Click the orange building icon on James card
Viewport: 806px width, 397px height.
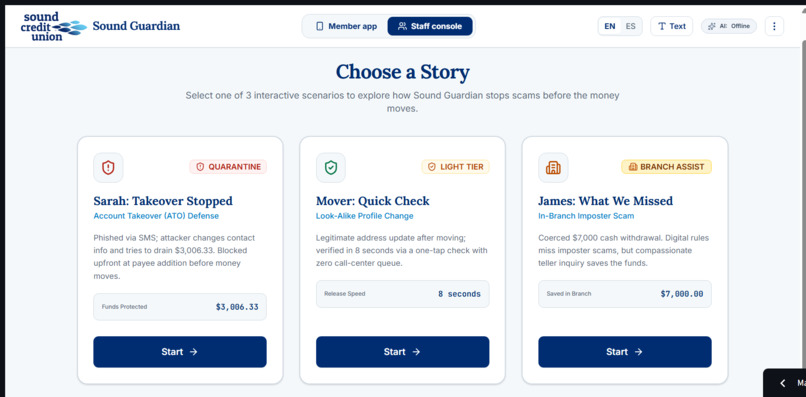[553, 167]
